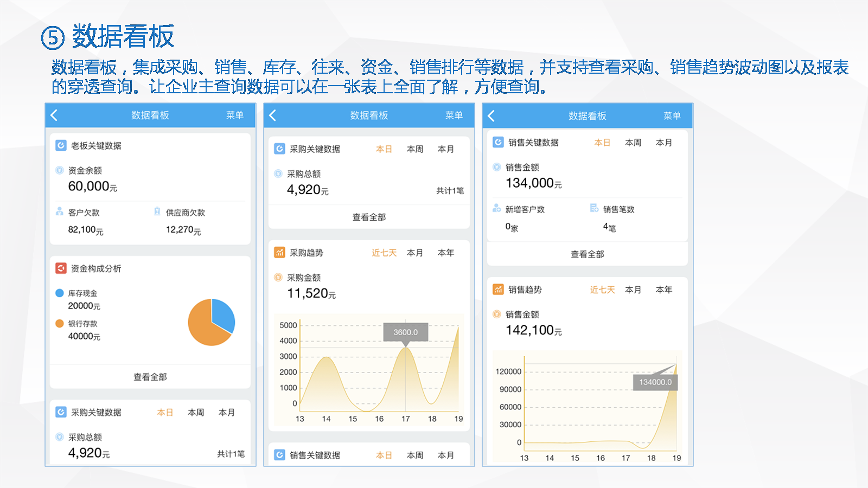The image size is (868, 488).
Task: Tap 查看全部 below 销售笔数 in right phone
Action: pos(587,254)
